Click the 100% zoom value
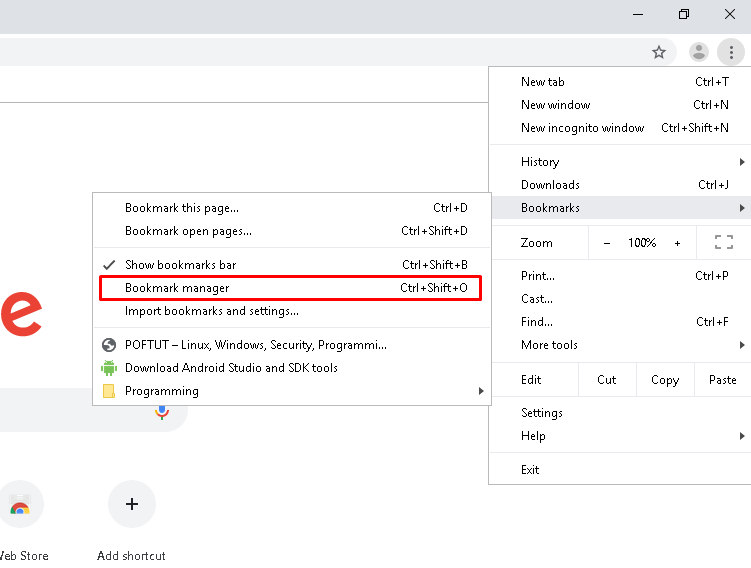Screen dimensions: 751x568 (x=642, y=243)
